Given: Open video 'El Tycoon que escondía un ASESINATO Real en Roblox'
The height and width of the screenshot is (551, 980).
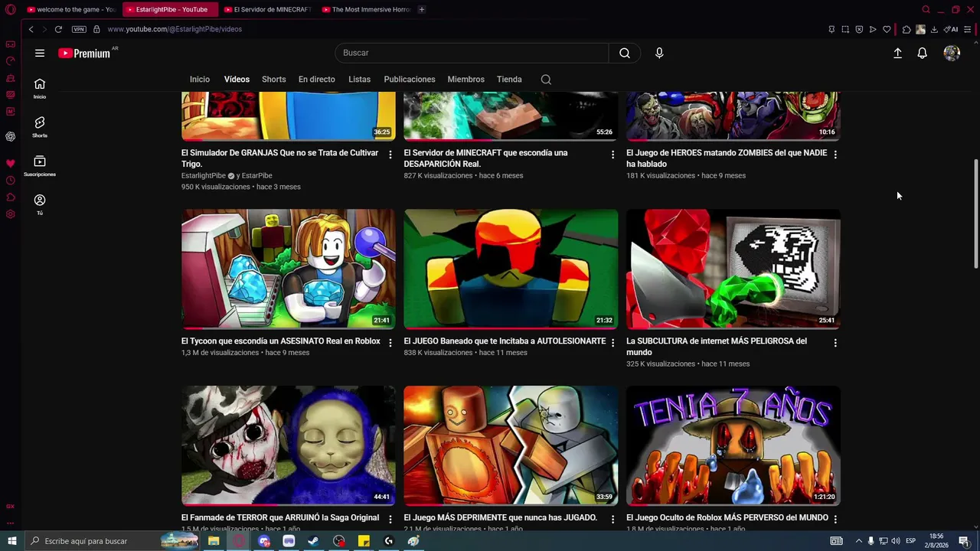Looking at the screenshot, I should 281,341.
